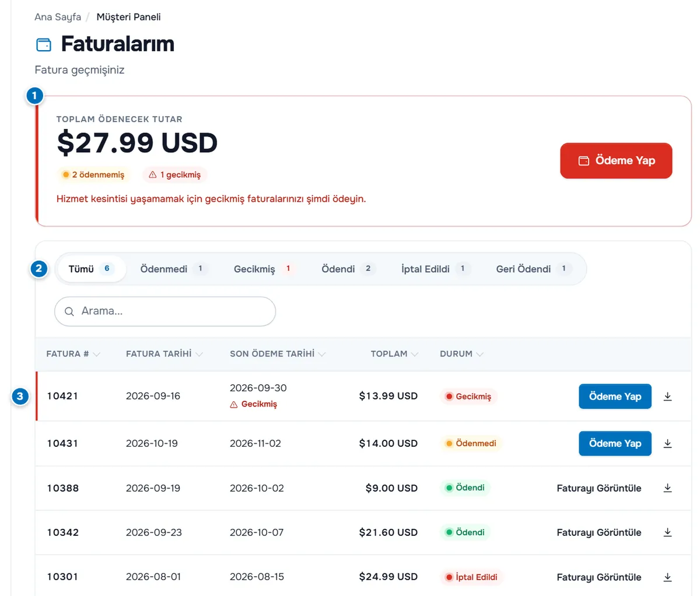Switch to the İptal Edildi tab

click(436, 269)
